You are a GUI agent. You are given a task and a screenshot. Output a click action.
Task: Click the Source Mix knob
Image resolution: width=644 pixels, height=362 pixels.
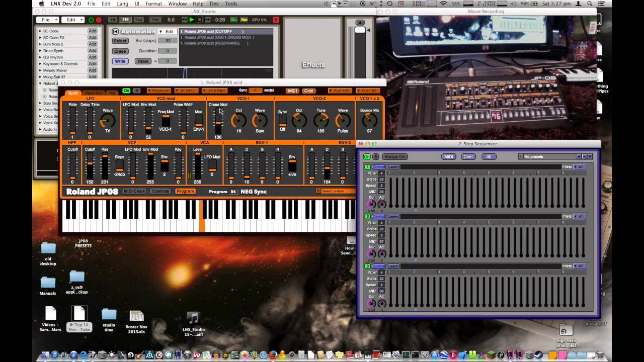[x=369, y=120]
